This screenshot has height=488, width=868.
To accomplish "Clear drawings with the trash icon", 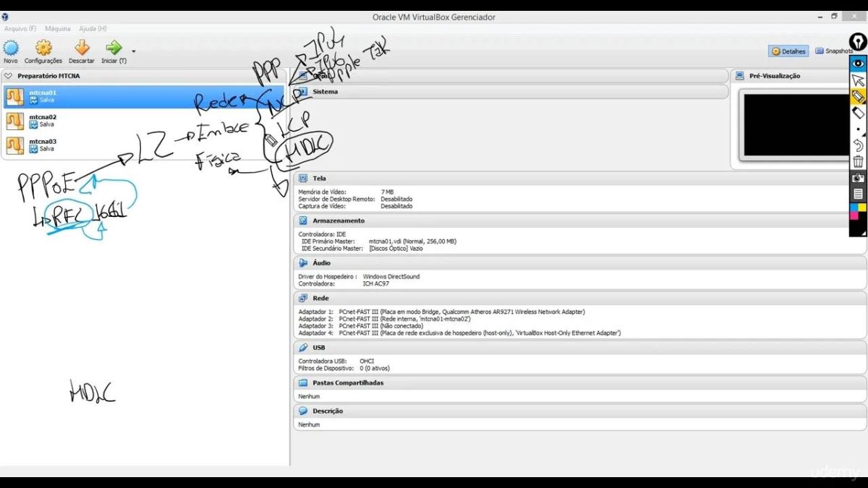I will (858, 161).
